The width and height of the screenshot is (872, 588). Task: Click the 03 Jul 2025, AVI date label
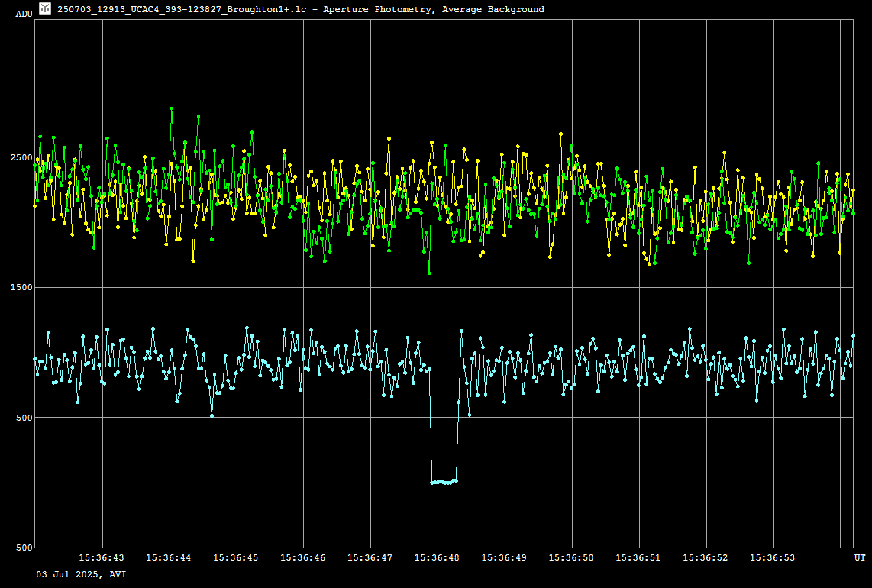[82, 574]
